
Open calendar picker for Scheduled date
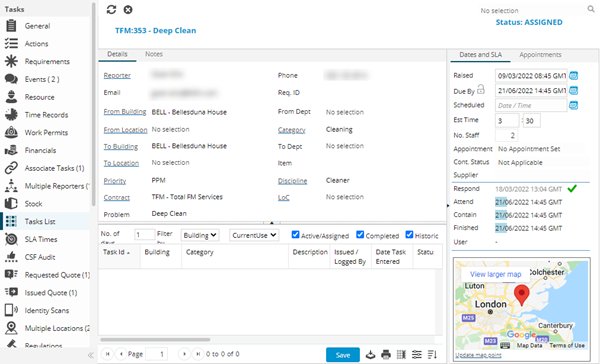pyautogui.click(x=573, y=105)
